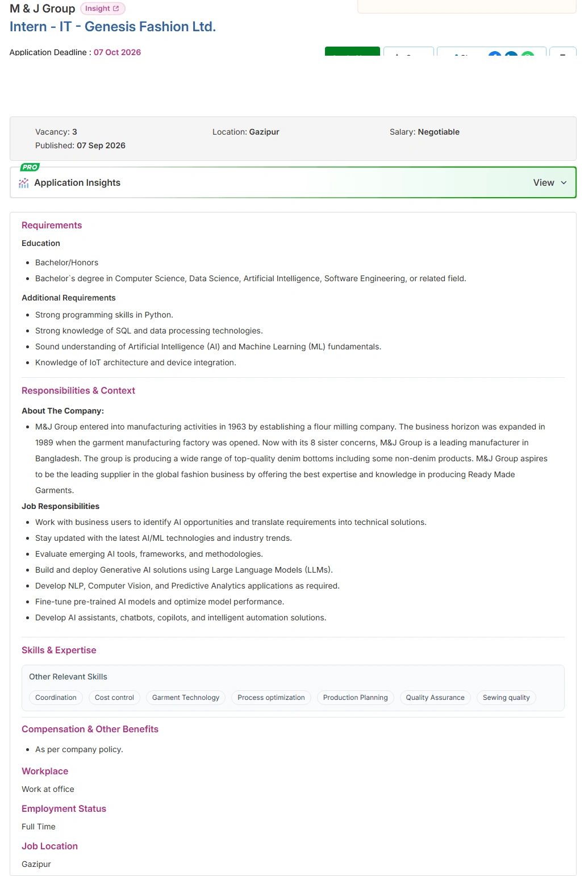The image size is (588, 876).
Task: Select the Cost control skill tag
Action: click(114, 698)
